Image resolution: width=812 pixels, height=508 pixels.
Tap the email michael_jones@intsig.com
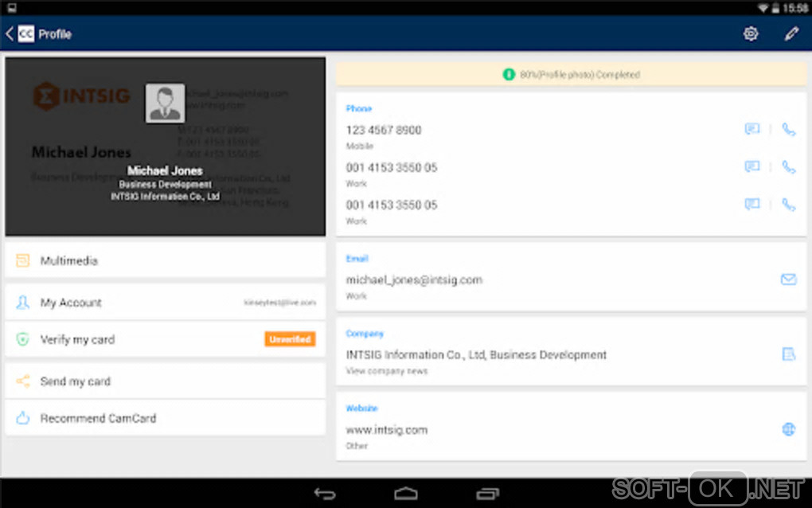tap(414, 280)
